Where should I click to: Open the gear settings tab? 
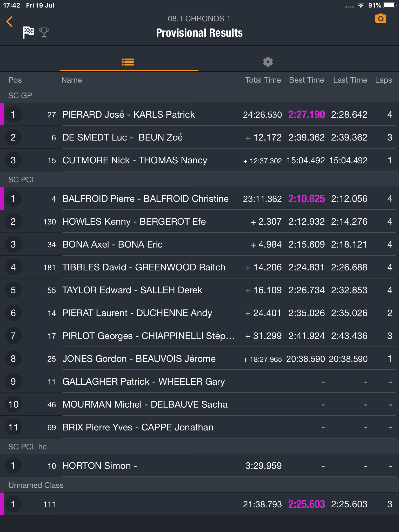(268, 62)
